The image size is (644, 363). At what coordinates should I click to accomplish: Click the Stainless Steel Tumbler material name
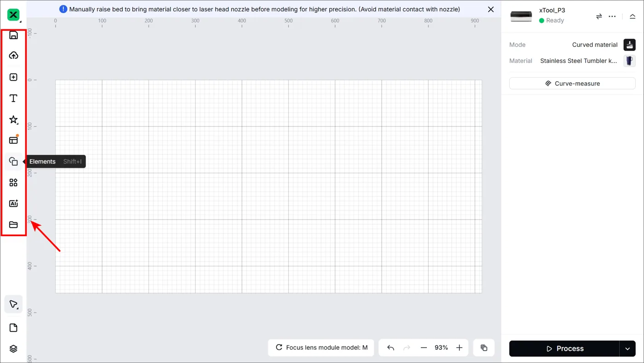[579, 61]
